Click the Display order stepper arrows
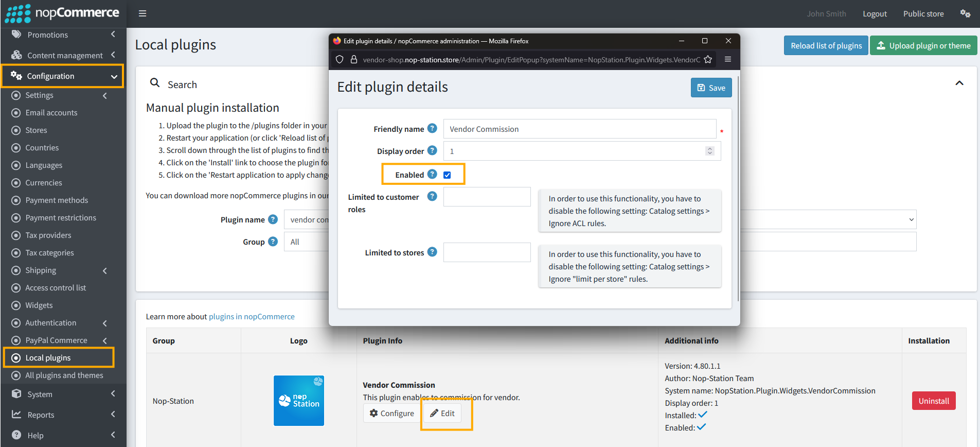Screen dimensions: 980x447 click(x=710, y=151)
